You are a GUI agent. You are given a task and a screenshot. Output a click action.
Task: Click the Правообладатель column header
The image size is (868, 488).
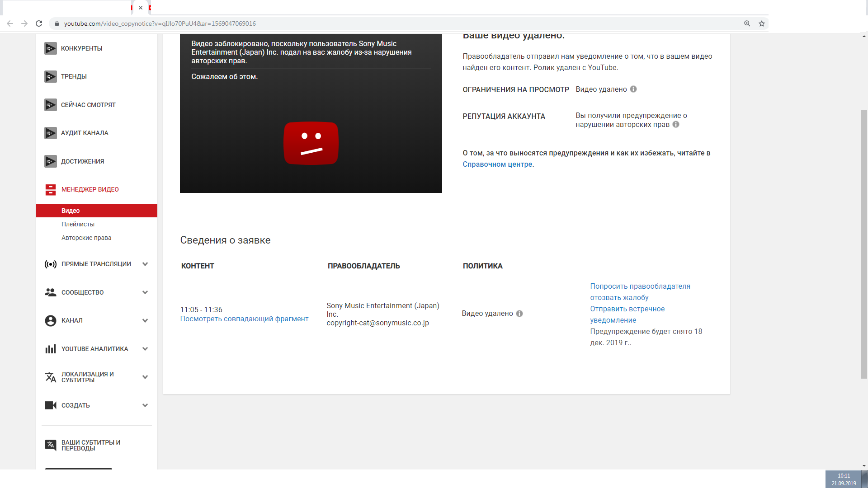click(363, 266)
